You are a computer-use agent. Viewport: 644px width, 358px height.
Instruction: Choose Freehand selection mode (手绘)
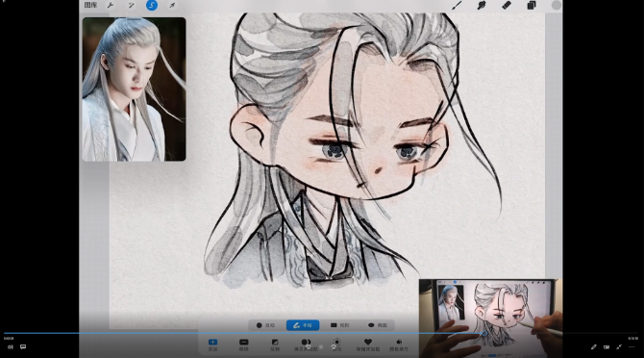coord(303,325)
